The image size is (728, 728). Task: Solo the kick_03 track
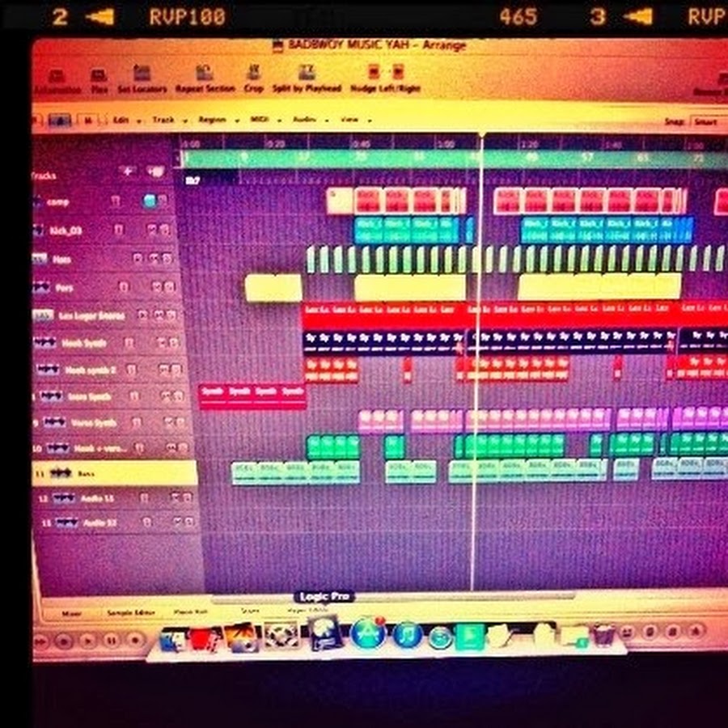pos(164,230)
